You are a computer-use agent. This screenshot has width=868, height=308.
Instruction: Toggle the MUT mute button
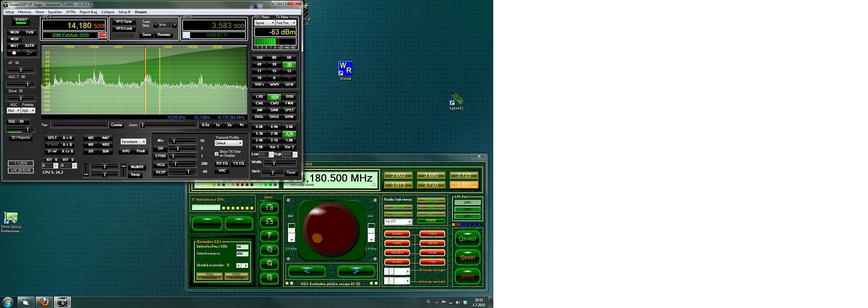tap(15, 46)
